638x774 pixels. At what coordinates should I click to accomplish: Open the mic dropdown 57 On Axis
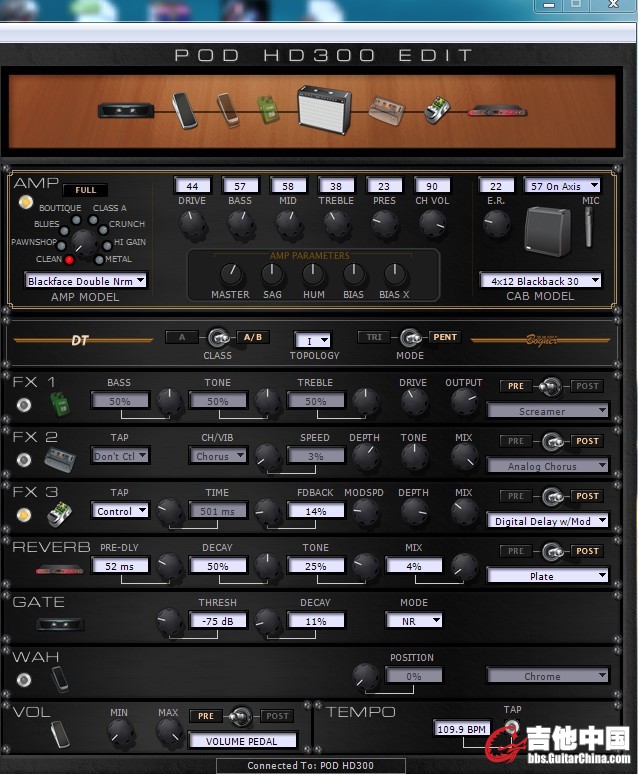pos(561,186)
